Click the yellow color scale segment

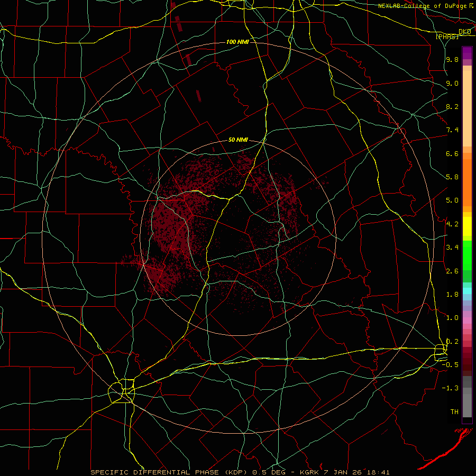[x=467, y=226]
